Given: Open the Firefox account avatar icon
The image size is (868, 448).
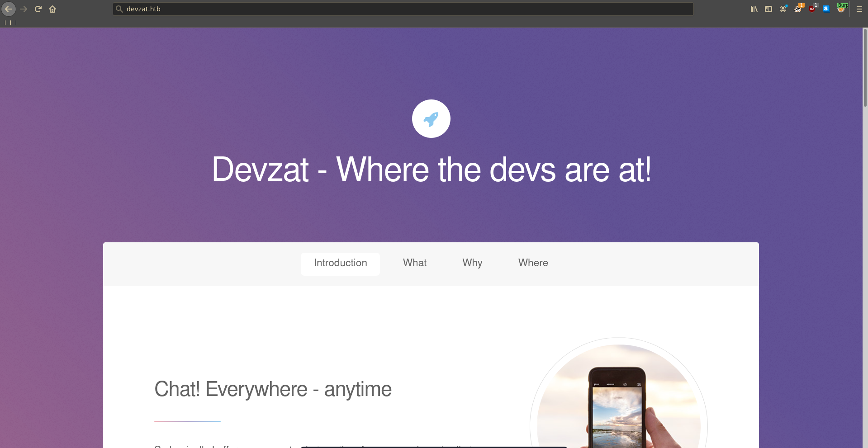Looking at the screenshot, I should tap(783, 9).
